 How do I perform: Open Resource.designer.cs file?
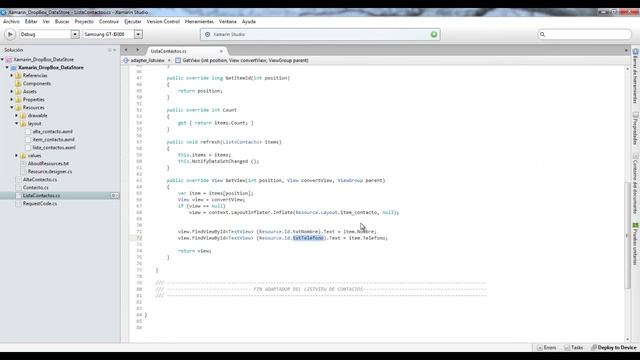pos(50,171)
